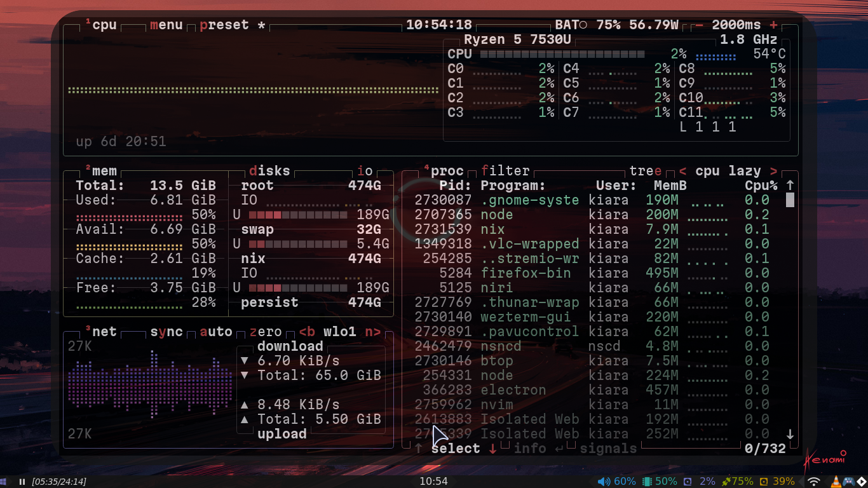868x488 pixels.
Task: Click the Cpu% column header
Action: (x=761, y=186)
